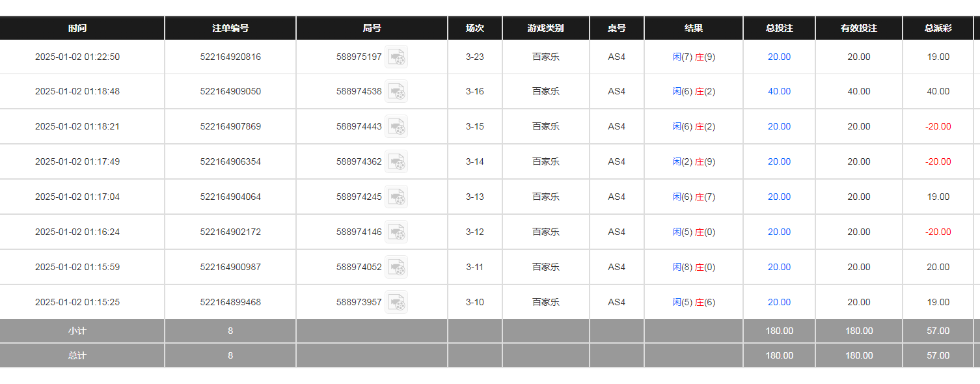The image size is (980, 384).
Task: Play replay video for round 588974443
Action: (396, 127)
